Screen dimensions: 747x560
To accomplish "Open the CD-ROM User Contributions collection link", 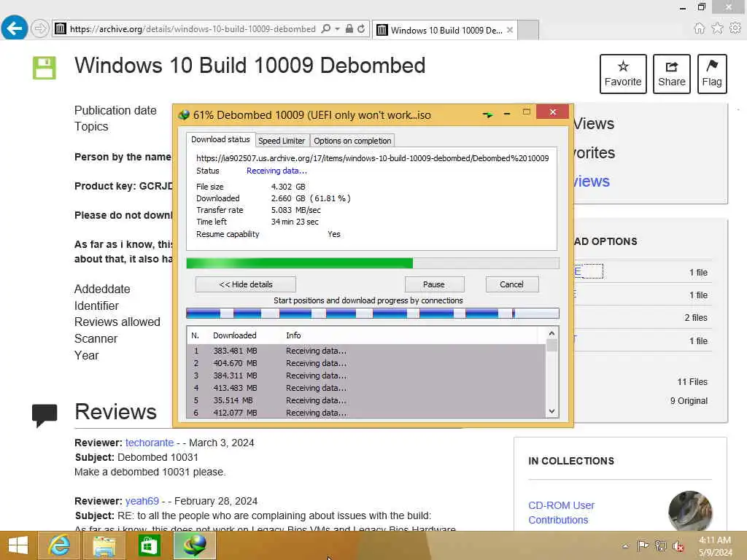I will point(561,513).
